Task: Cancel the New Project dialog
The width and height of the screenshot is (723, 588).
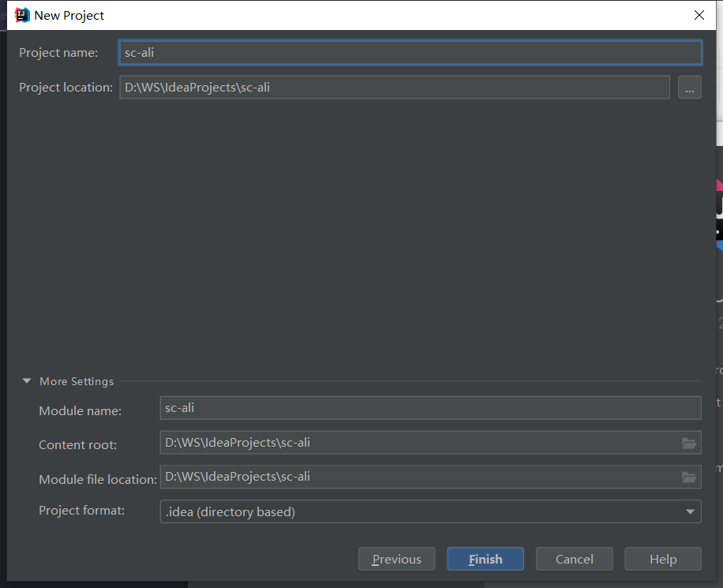Action: pyautogui.click(x=574, y=559)
